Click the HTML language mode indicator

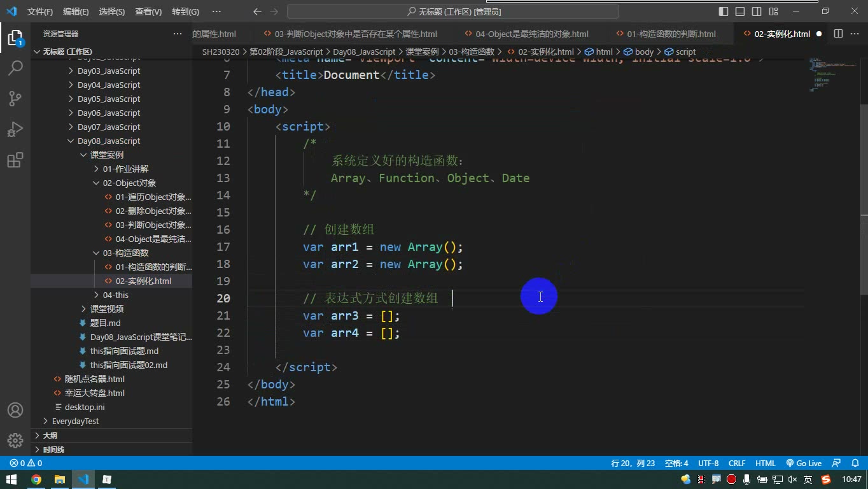[766, 464]
